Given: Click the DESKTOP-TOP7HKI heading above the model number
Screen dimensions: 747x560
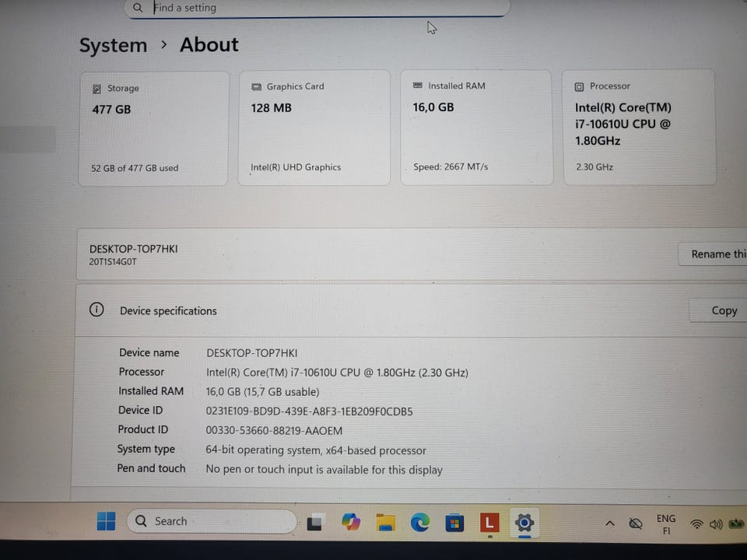Looking at the screenshot, I should point(133,249).
